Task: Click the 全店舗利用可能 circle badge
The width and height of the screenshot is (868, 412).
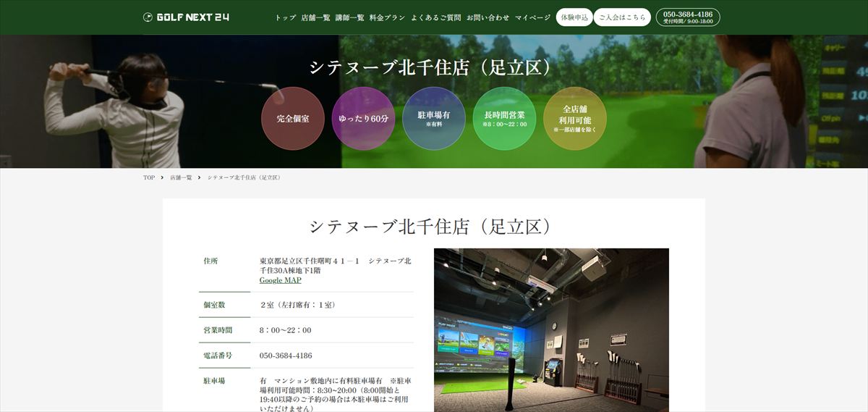Action: tap(575, 118)
